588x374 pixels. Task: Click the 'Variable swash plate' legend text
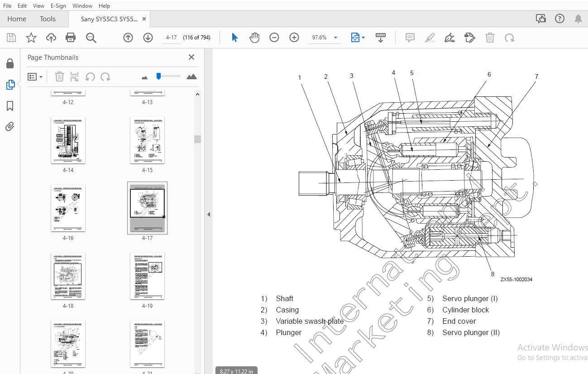(x=310, y=321)
